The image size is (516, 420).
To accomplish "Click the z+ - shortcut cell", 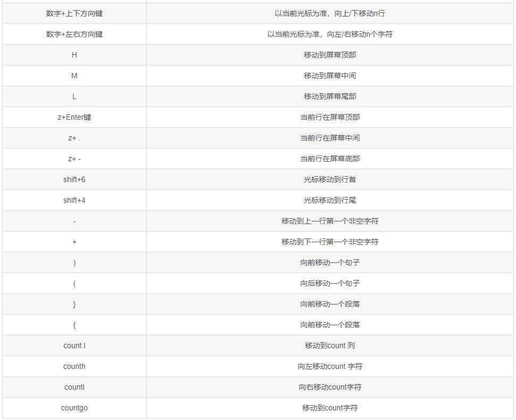I will click(74, 159).
